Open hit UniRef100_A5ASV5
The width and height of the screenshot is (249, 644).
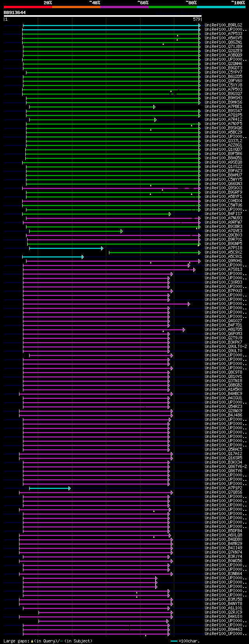click(223, 38)
